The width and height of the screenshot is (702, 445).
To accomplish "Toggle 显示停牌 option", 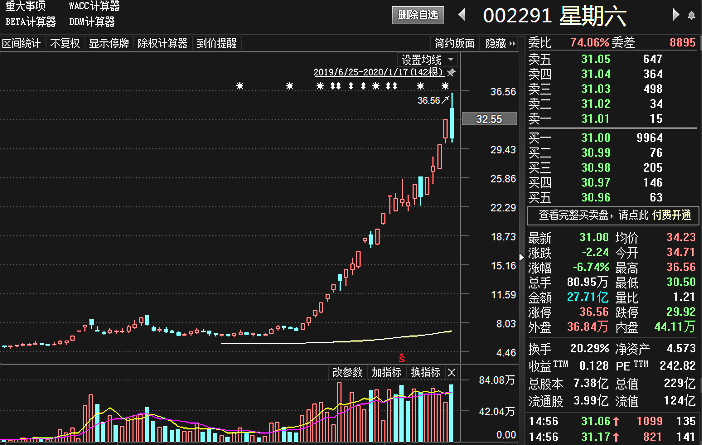I will click(108, 43).
